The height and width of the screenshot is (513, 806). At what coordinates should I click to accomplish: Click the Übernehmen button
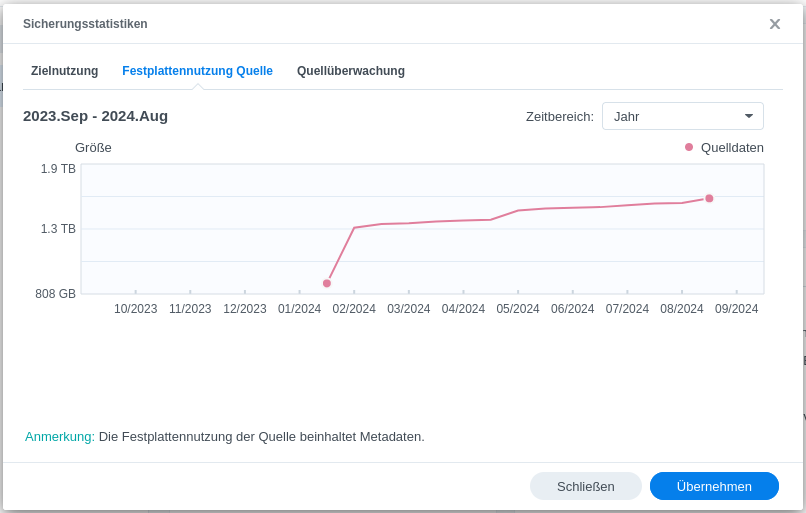pyautogui.click(x=714, y=486)
